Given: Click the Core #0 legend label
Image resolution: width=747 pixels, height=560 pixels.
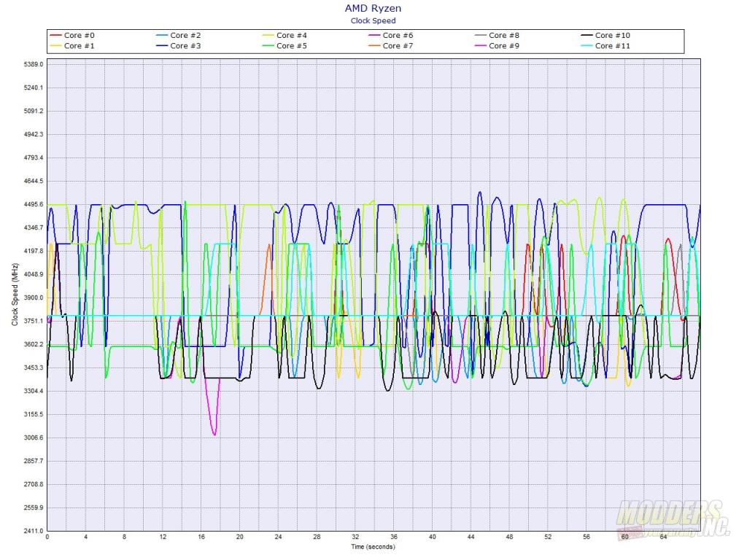Looking at the screenshot, I should (79, 35).
